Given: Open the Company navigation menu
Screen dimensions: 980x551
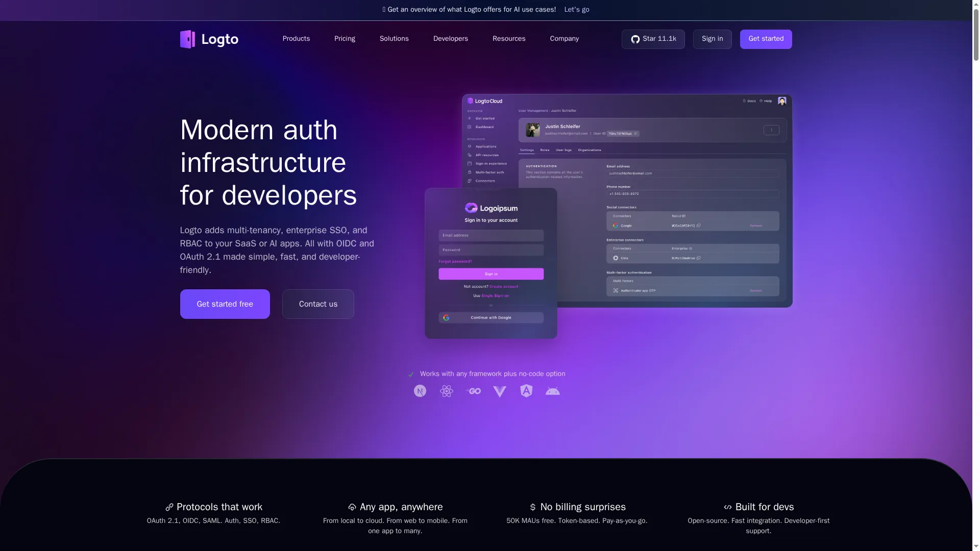Looking at the screenshot, I should coord(564,39).
